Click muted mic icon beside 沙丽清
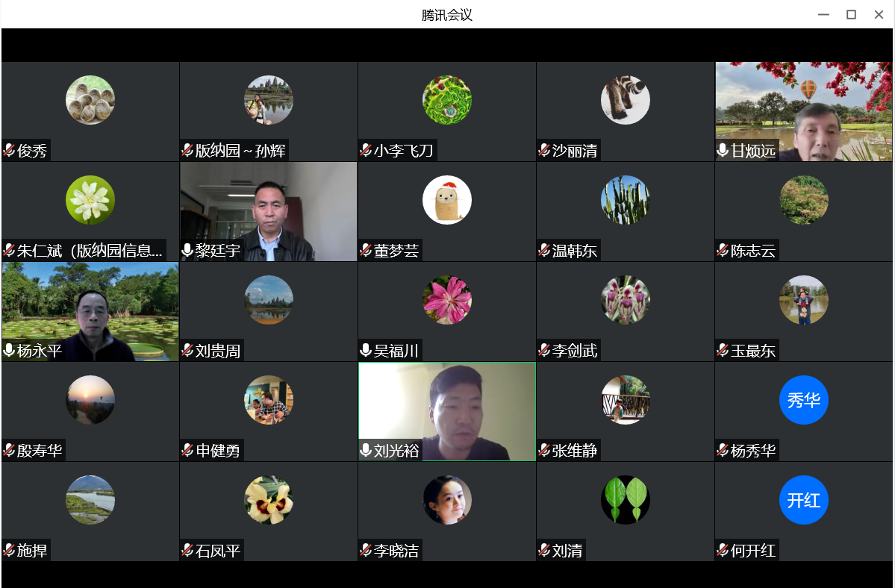Viewport: 895px width, 588px height. pos(544,151)
